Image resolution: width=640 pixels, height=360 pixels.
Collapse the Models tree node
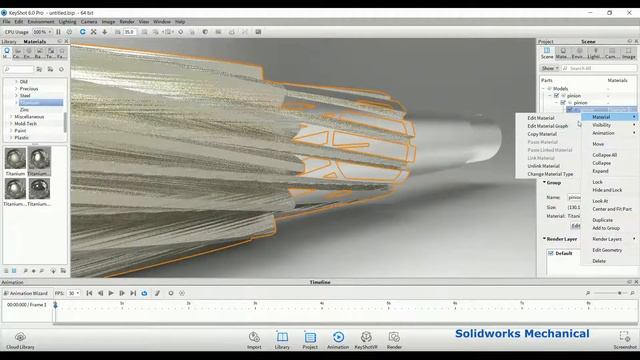point(543,89)
